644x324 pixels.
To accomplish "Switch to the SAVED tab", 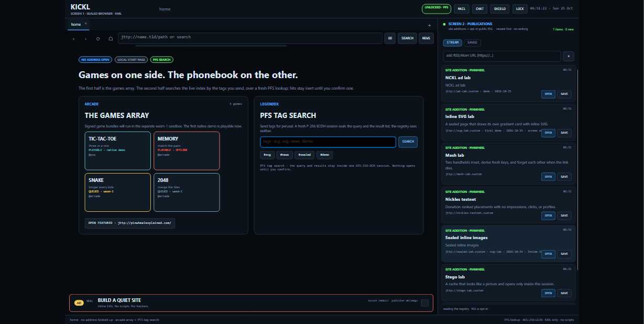I will point(472,42).
